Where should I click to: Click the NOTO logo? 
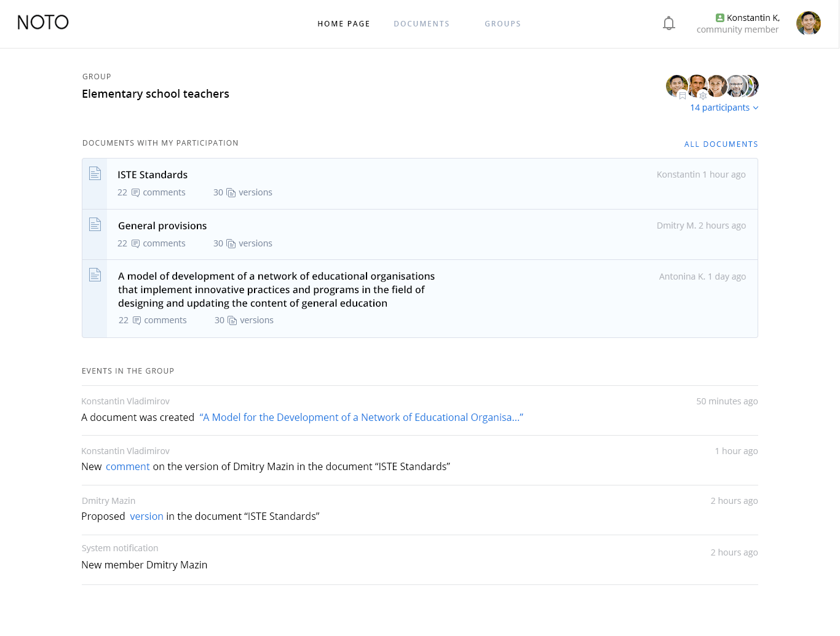point(43,23)
